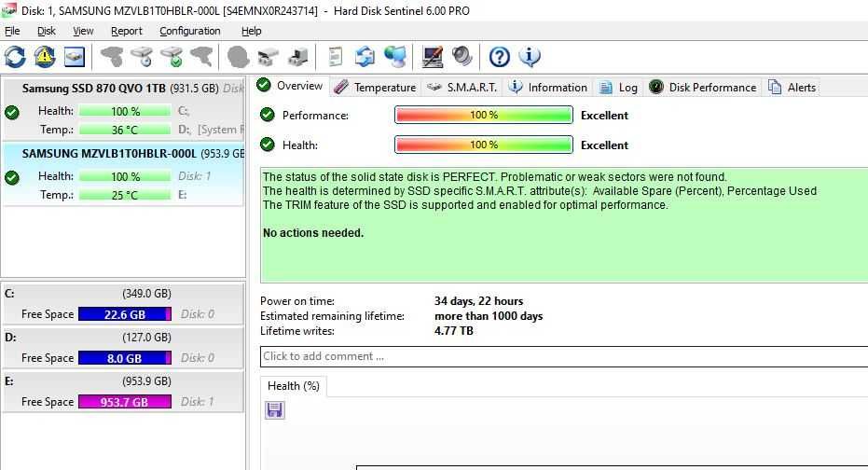Select the D: (127.0 GB) partition row
This screenshot has height=470, width=868.
coord(123,348)
